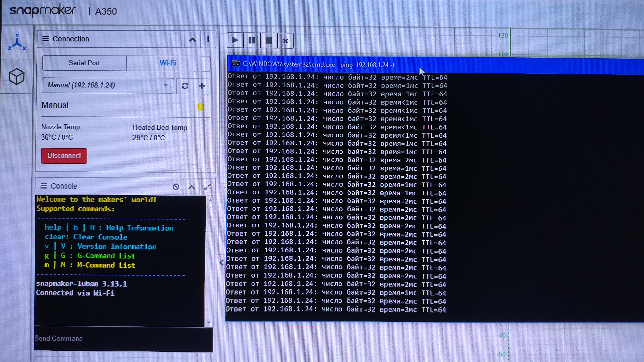The height and width of the screenshot is (362, 644).
Task: Click 'Connected via Wi-Fi' console line
Action: [x=75, y=293]
